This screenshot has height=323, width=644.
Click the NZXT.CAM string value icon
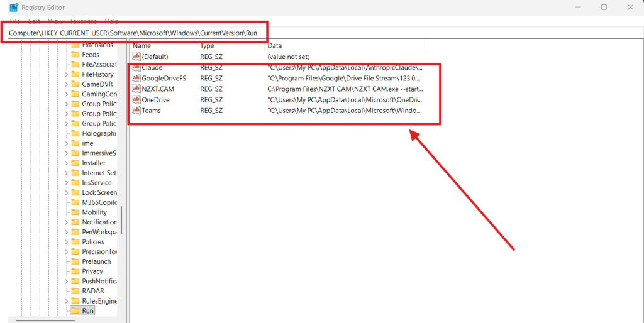pos(136,89)
